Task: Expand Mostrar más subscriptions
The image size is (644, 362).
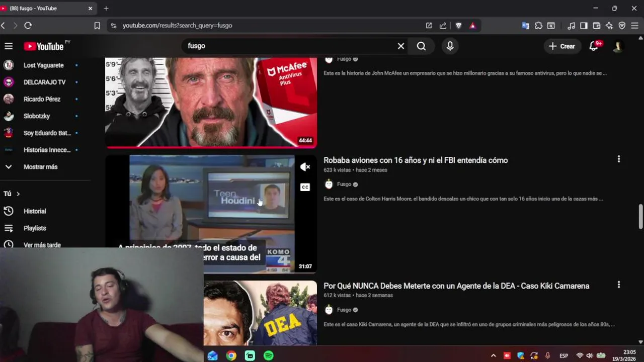Action: pos(41,167)
